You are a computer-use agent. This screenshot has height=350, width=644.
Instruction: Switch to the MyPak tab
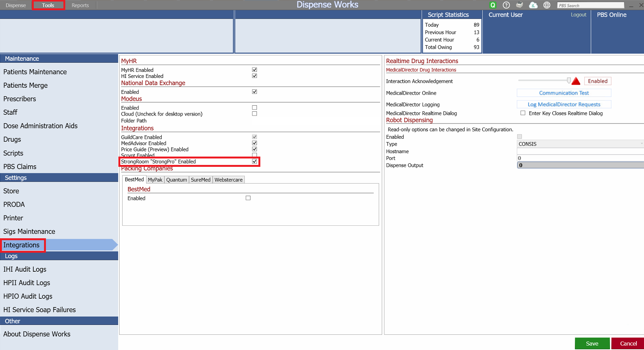pyautogui.click(x=155, y=179)
